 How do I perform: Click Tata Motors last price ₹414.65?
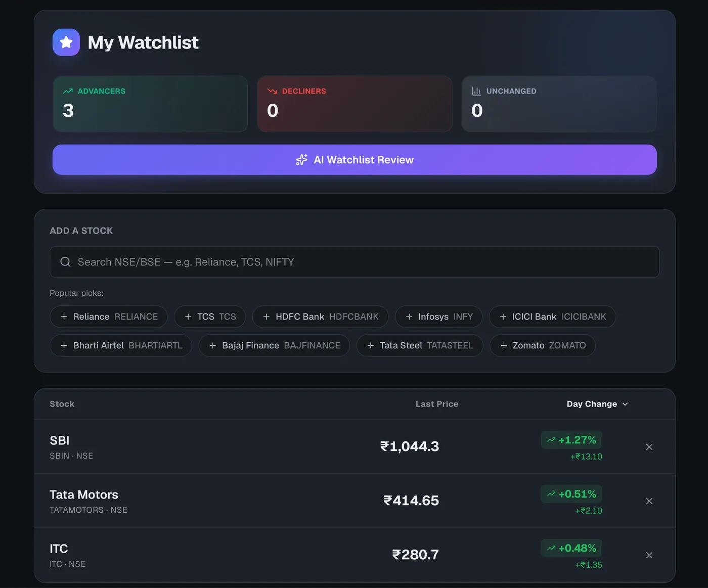[x=411, y=501]
